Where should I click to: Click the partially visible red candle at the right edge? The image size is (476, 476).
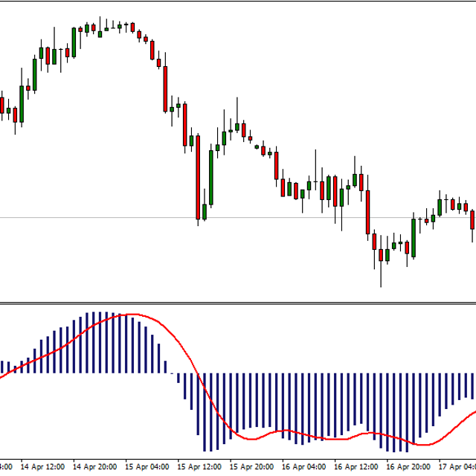point(472,220)
